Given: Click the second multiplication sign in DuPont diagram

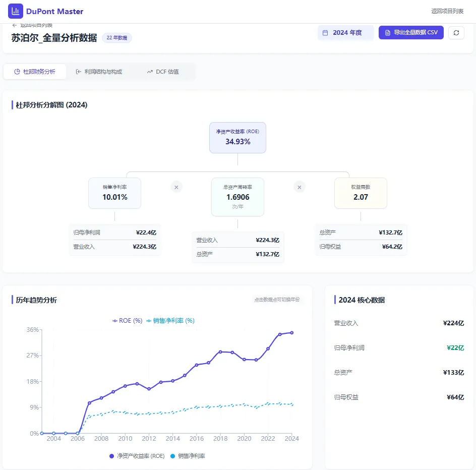Looking at the screenshot, I should click(x=300, y=187).
